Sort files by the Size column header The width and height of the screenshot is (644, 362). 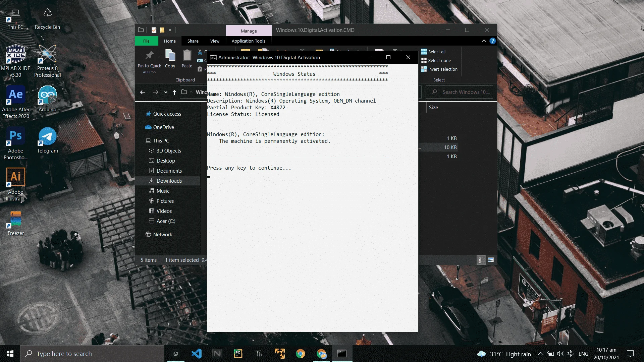tap(442, 108)
